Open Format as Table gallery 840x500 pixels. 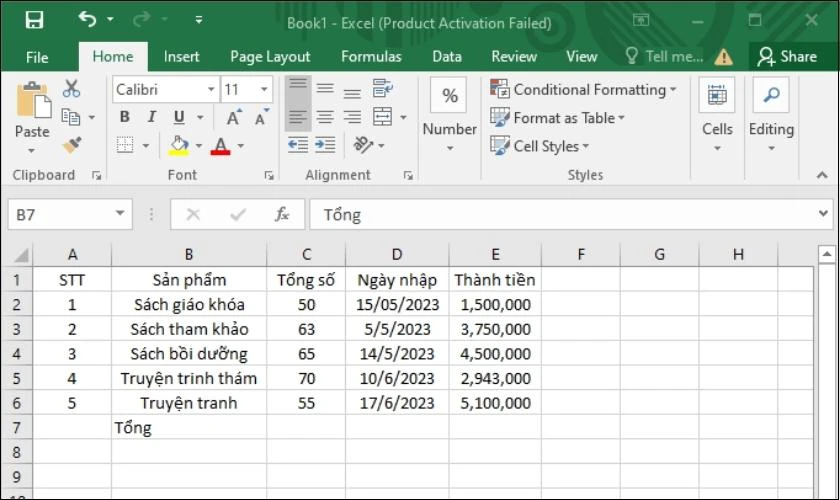pos(558,118)
